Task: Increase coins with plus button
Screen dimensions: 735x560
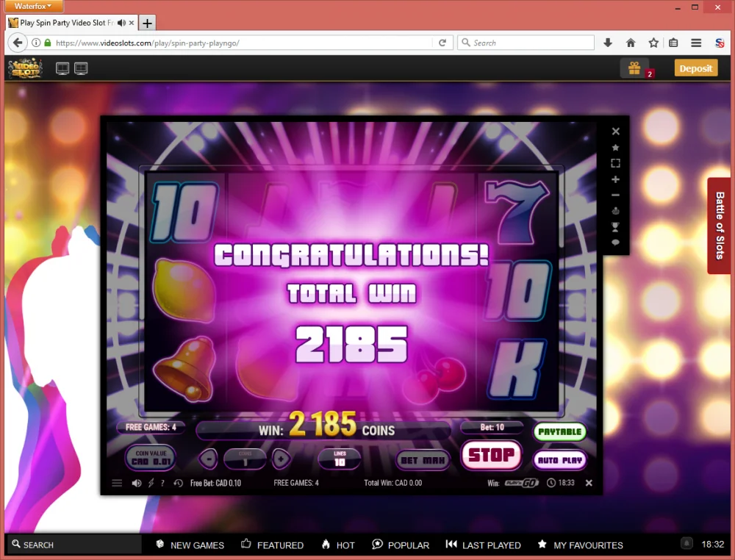Action: (x=281, y=459)
